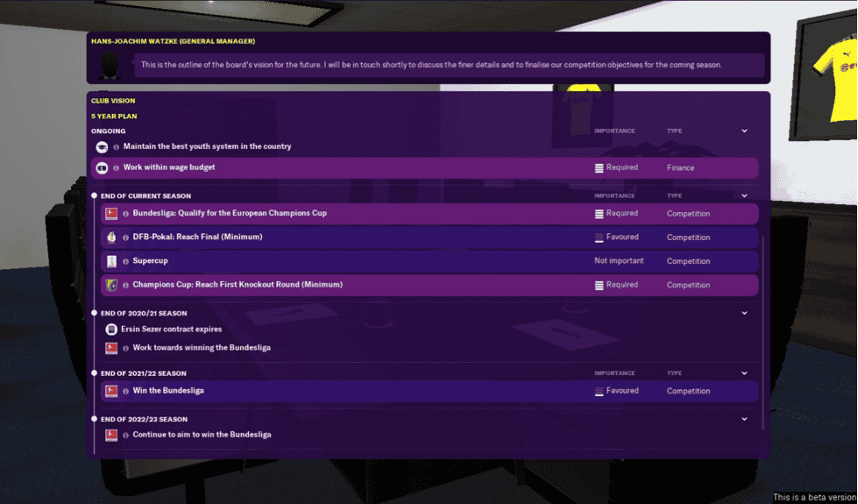
Task: Click Finance type on wage budget row
Action: [680, 168]
